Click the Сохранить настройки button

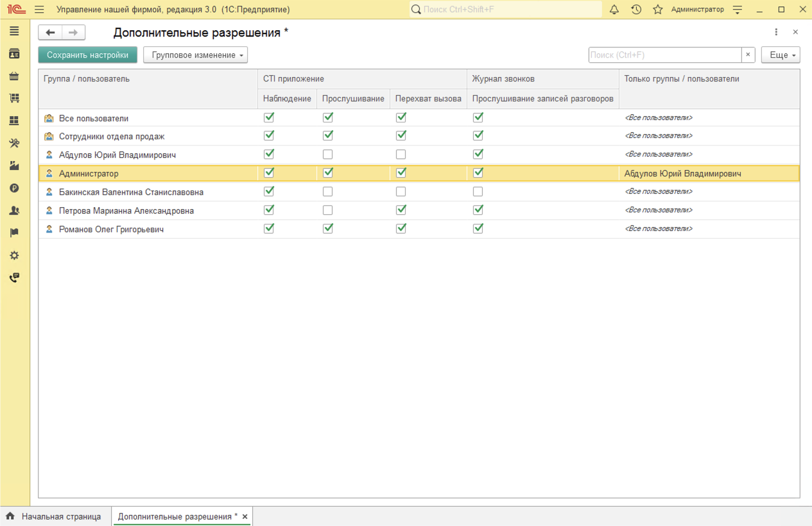click(x=87, y=55)
